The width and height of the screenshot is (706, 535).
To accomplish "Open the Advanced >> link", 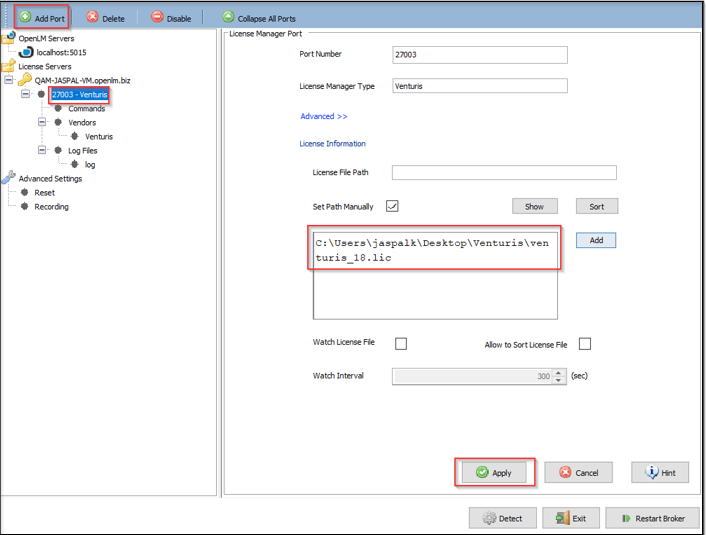I will click(323, 116).
